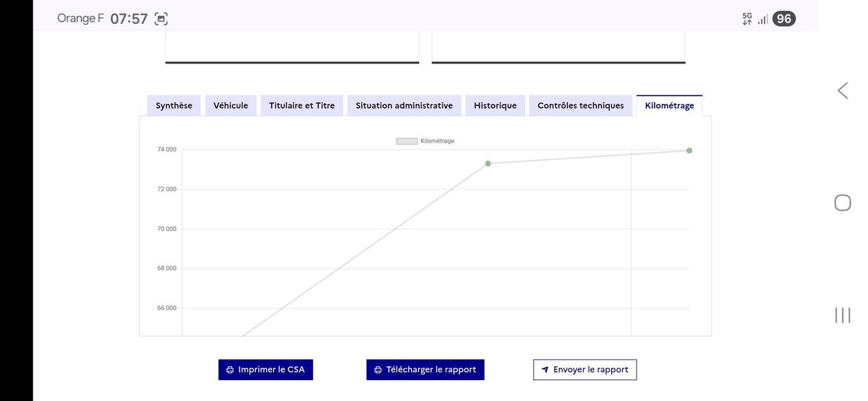Tap the screenshot capture icon in status bar
This screenshot has width=868, height=401.
[x=161, y=19]
